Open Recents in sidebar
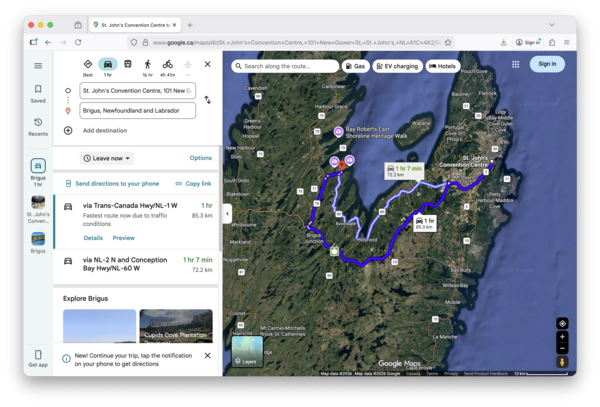The height and width of the screenshot is (407, 600). [38, 127]
